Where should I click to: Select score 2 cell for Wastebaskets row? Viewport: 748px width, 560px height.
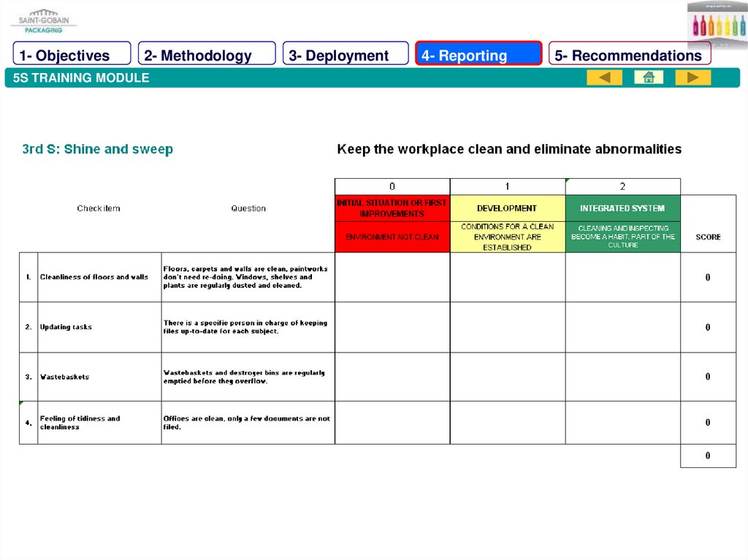coord(622,377)
